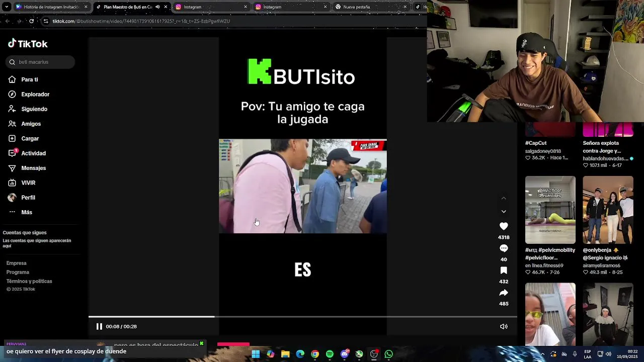Reload the page
Image resolution: width=644 pixels, height=362 pixels.
click(31, 21)
